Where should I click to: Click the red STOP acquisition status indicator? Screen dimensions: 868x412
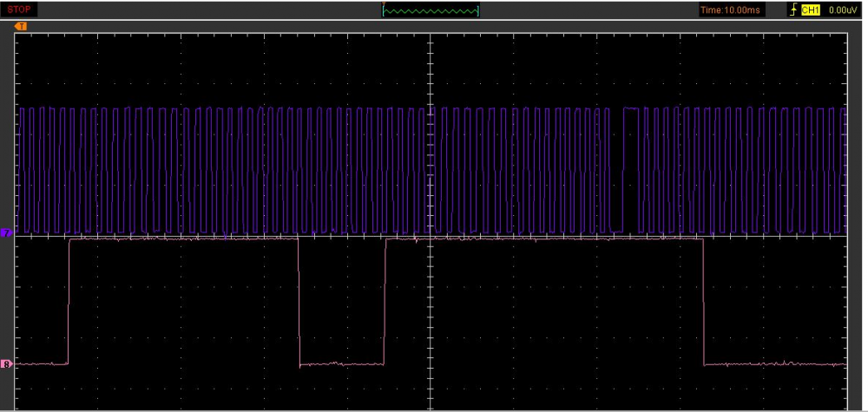[19, 10]
